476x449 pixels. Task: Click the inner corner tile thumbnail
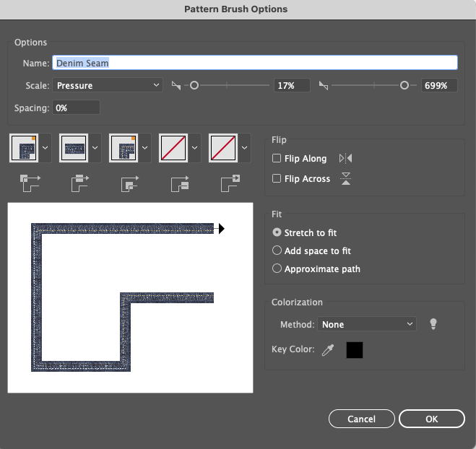(x=124, y=148)
